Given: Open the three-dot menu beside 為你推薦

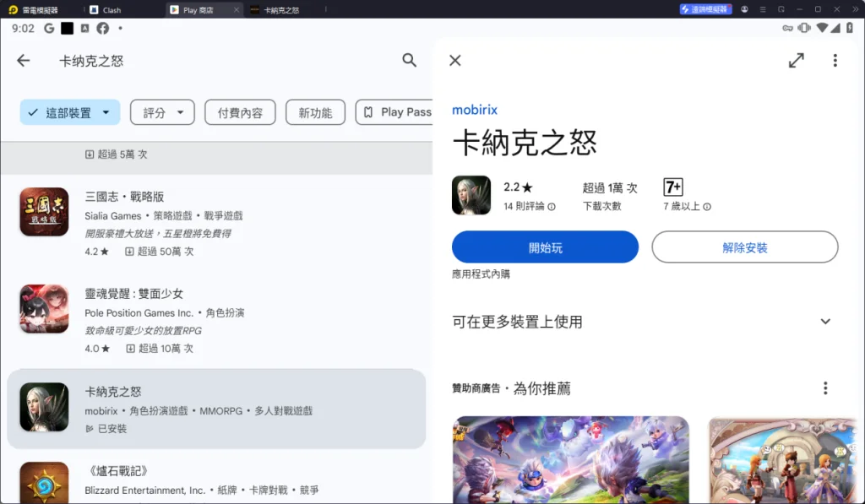Looking at the screenshot, I should click(x=825, y=388).
